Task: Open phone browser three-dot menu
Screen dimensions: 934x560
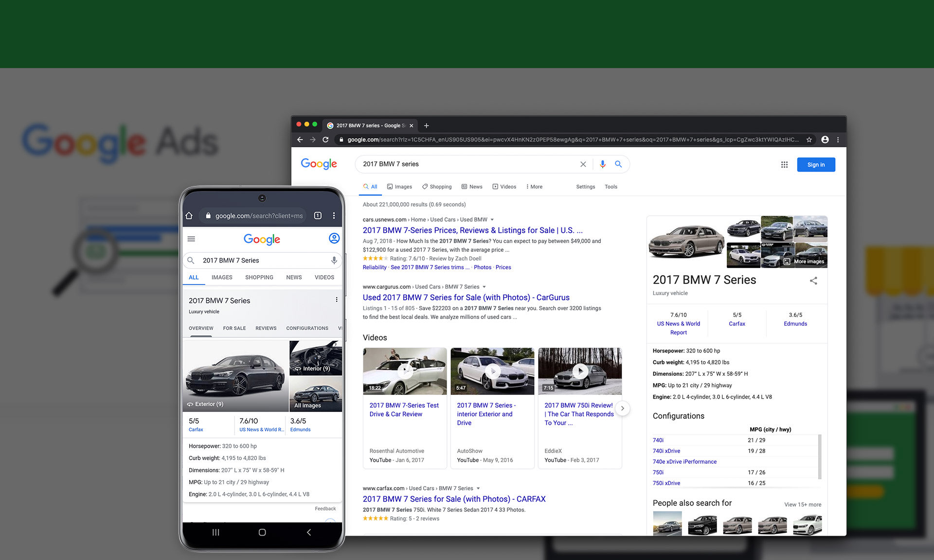Action: (x=334, y=215)
